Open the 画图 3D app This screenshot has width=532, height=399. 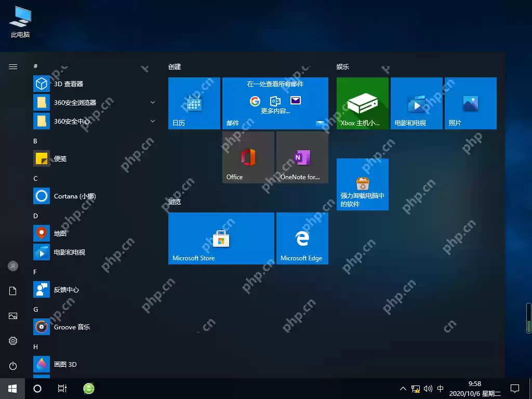(x=65, y=364)
